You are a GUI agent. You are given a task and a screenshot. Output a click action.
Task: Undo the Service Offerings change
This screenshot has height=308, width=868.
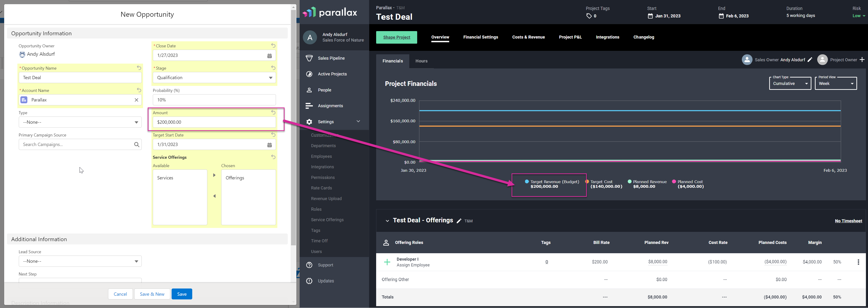tap(273, 157)
